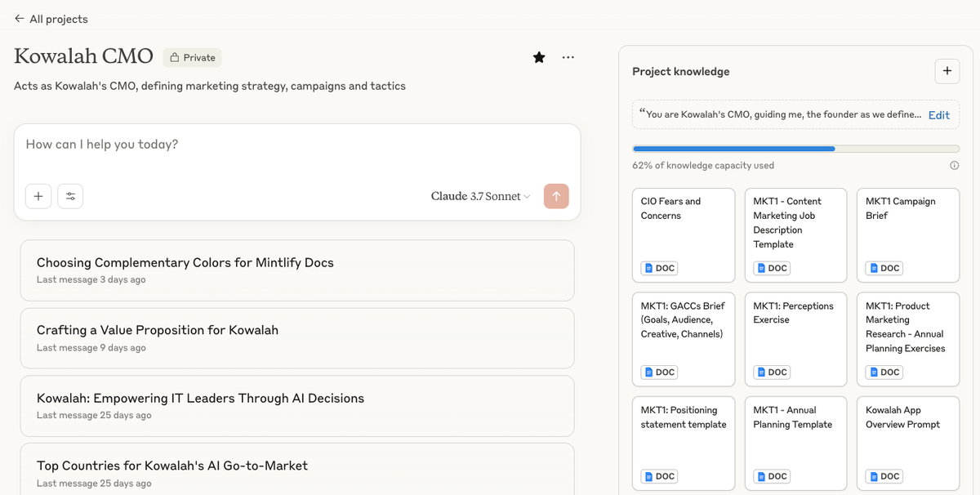Edit the project instructions
This screenshot has width=980, height=495.
(938, 115)
